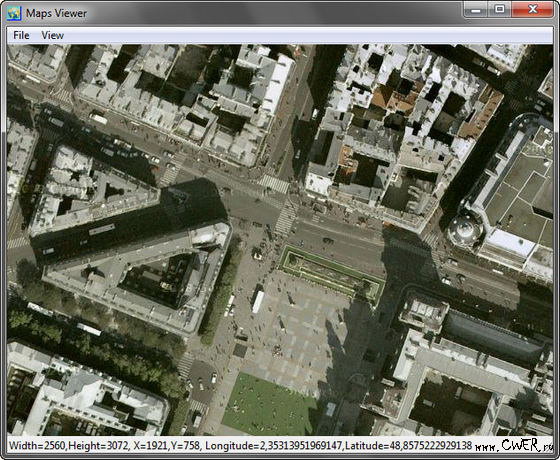Click the Width=2560 value in status bar
The width and height of the screenshot is (560, 460).
(x=37, y=446)
